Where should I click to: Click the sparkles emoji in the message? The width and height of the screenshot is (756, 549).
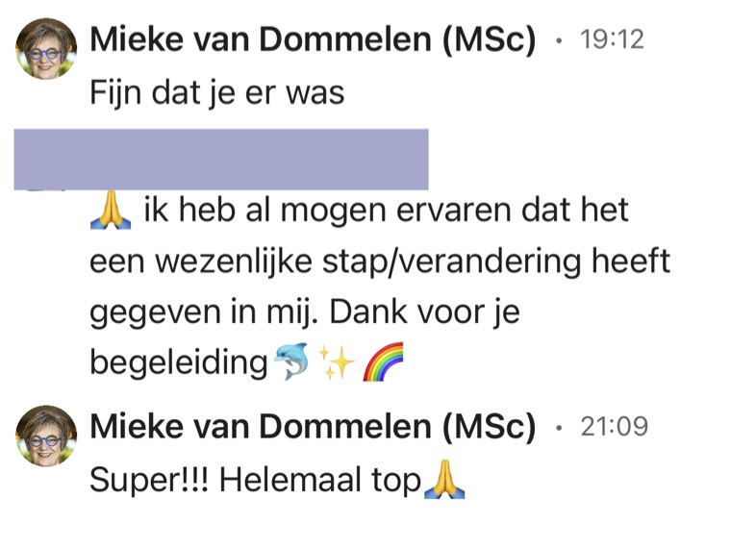coord(336,362)
